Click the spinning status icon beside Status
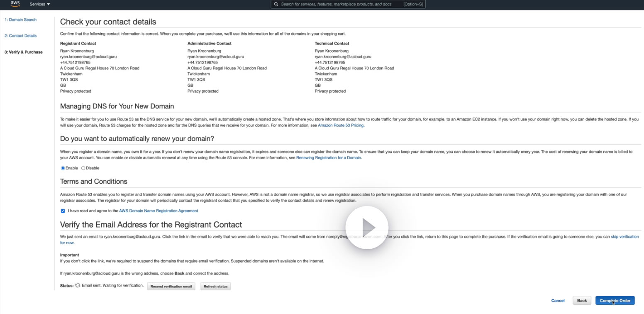The width and height of the screenshot is (644, 314). point(78,285)
